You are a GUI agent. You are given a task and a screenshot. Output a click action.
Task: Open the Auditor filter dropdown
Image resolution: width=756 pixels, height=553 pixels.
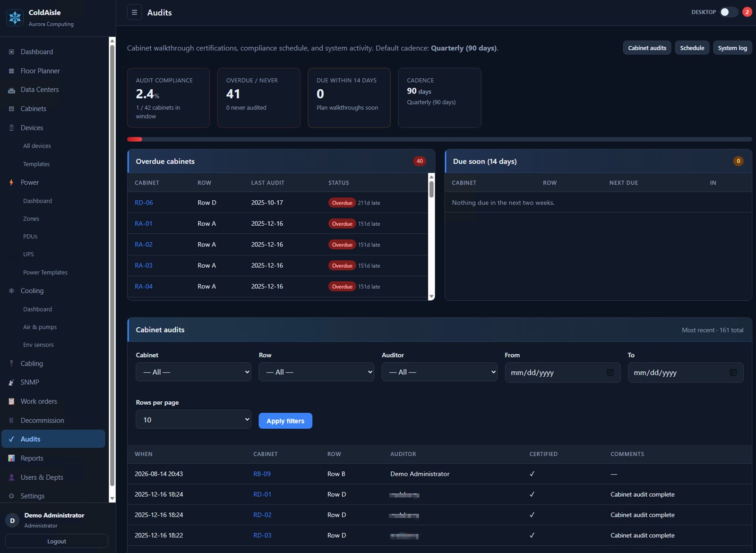point(439,372)
